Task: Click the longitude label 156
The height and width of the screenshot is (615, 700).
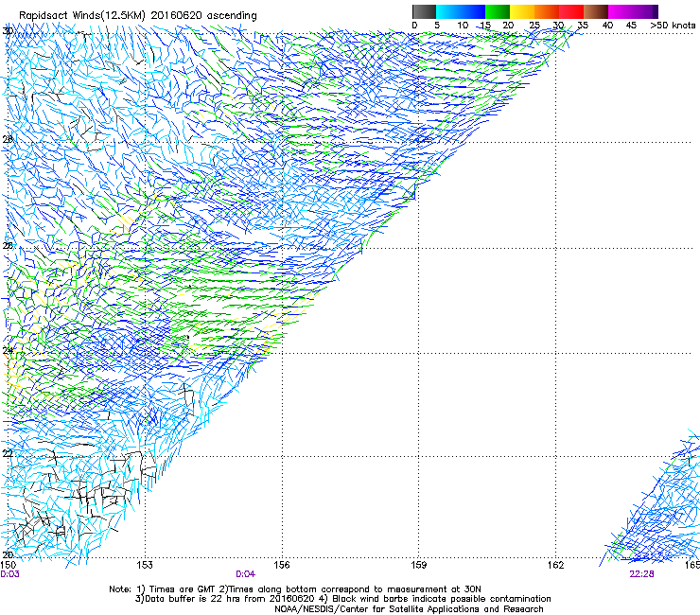Action: pyautogui.click(x=282, y=565)
